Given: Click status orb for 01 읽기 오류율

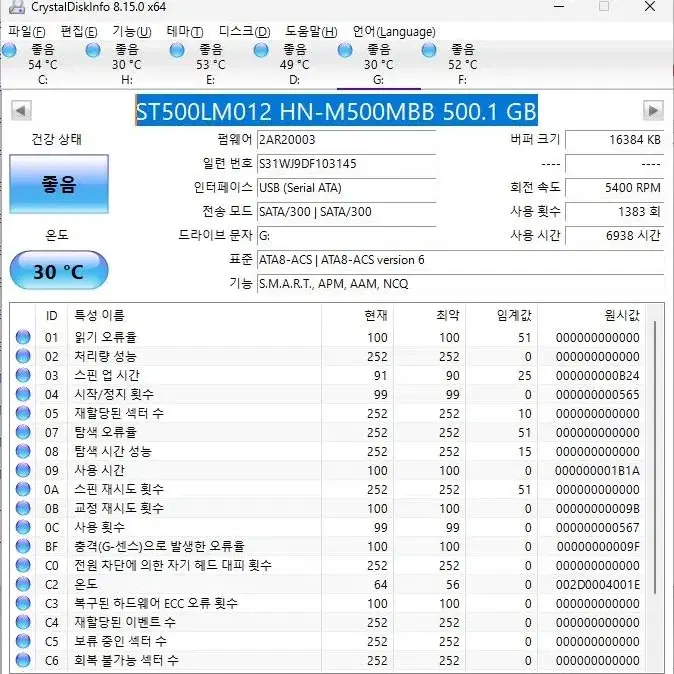Looking at the screenshot, I should 23,337.
